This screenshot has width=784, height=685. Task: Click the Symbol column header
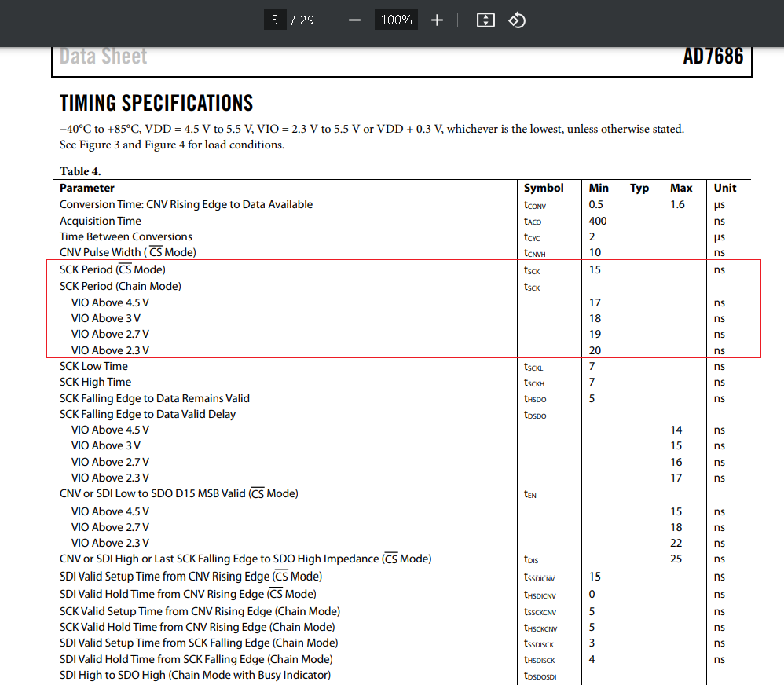(544, 188)
